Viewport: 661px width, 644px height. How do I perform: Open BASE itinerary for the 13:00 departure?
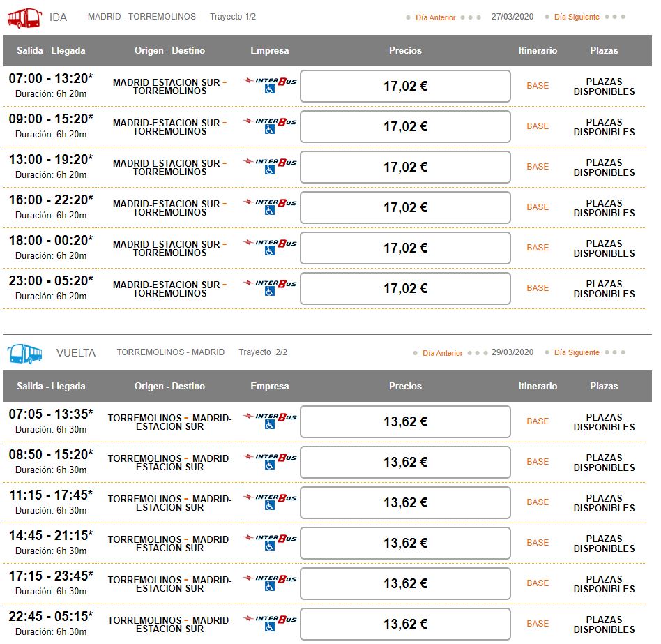pos(538,167)
